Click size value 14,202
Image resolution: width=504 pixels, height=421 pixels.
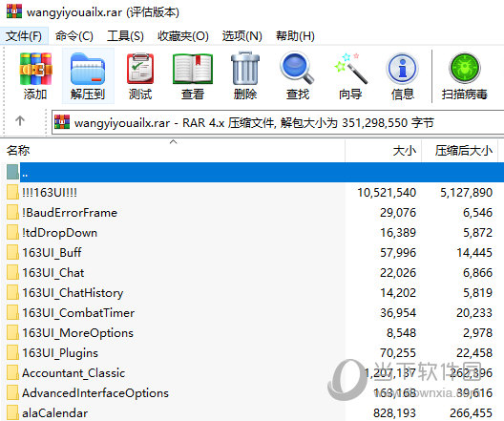point(398,293)
